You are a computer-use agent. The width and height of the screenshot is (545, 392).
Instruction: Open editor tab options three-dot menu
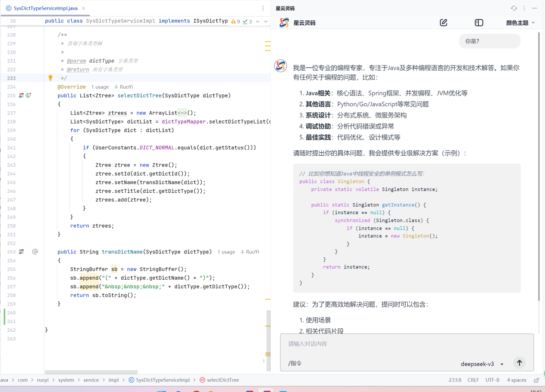[263, 8]
